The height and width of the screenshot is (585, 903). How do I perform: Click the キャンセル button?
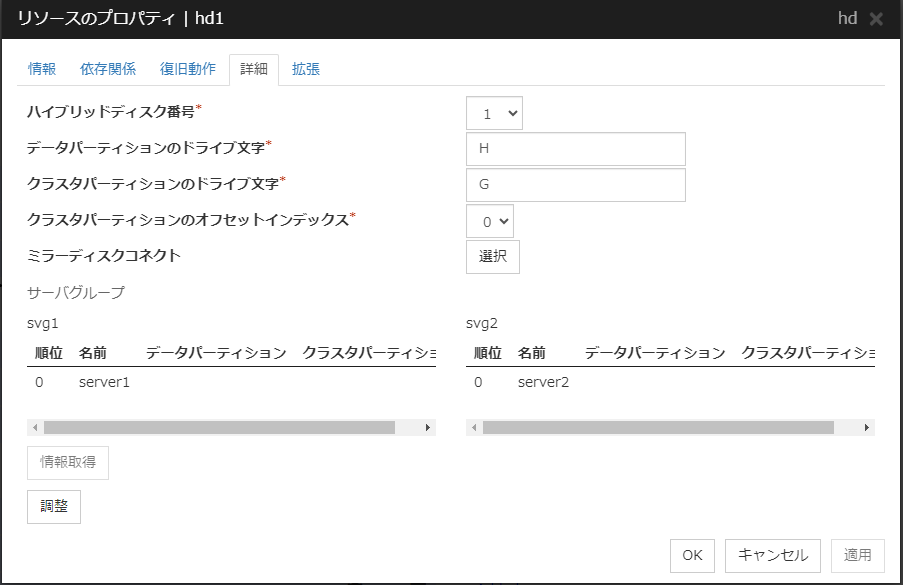pyautogui.click(x=772, y=555)
